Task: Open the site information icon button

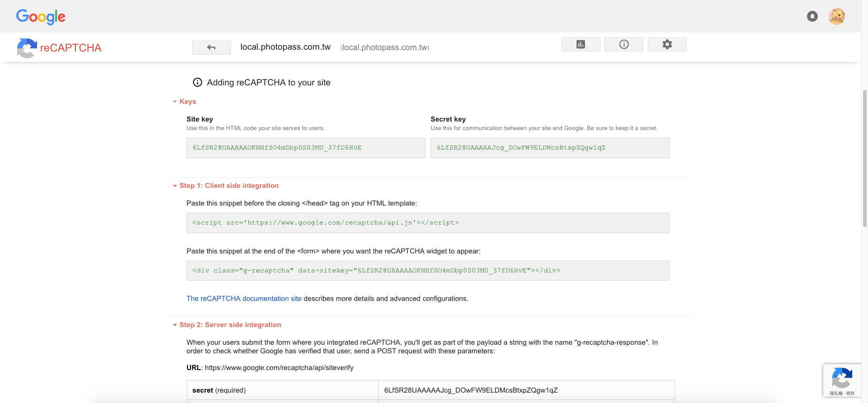Action: [x=624, y=44]
